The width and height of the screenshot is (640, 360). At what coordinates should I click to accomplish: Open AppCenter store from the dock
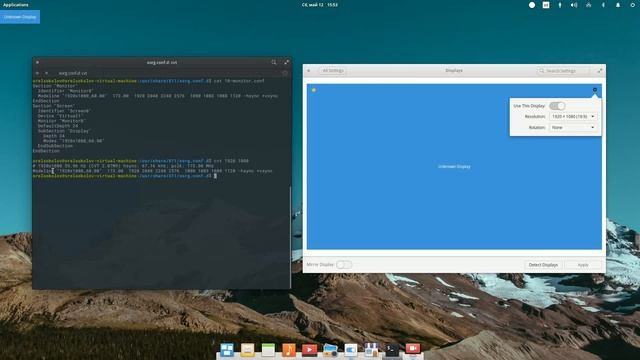click(x=371, y=350)
